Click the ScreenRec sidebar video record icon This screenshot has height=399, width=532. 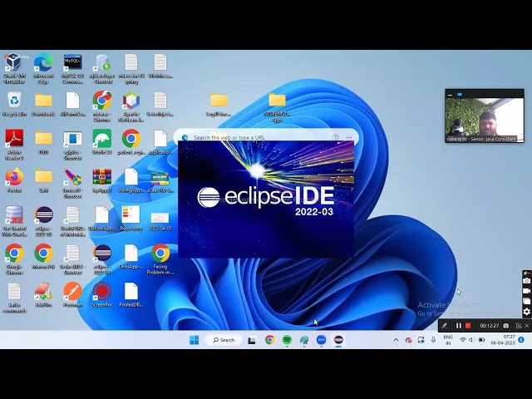coord(526,291)
